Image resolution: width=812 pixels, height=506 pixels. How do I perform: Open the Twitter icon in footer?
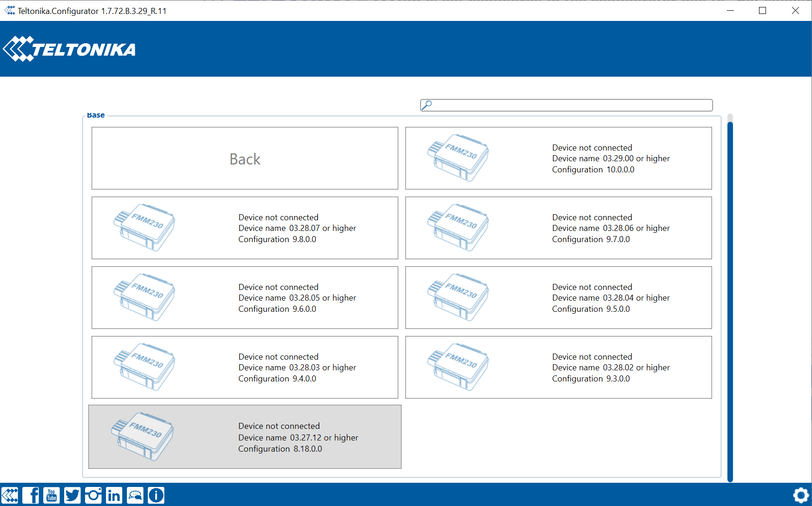tap(72, 495)
